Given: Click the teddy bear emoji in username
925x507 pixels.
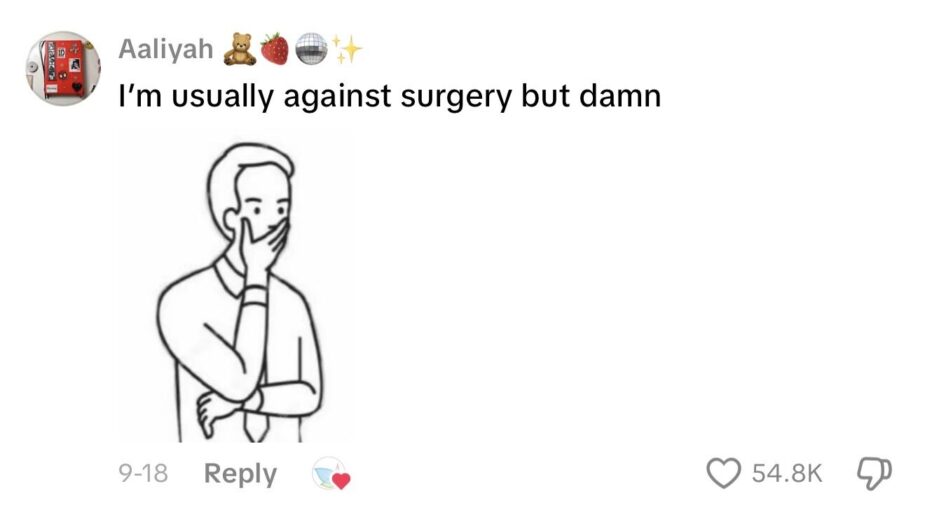Looking at the screenshot, I should click(x=240, y=49).
